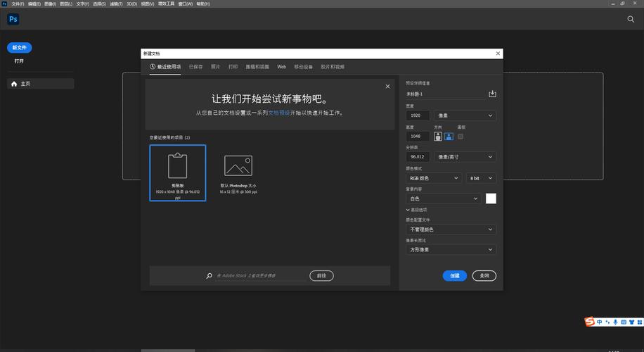Open the 增效工具 menu

pyautogui.click(x=167, y=4)
